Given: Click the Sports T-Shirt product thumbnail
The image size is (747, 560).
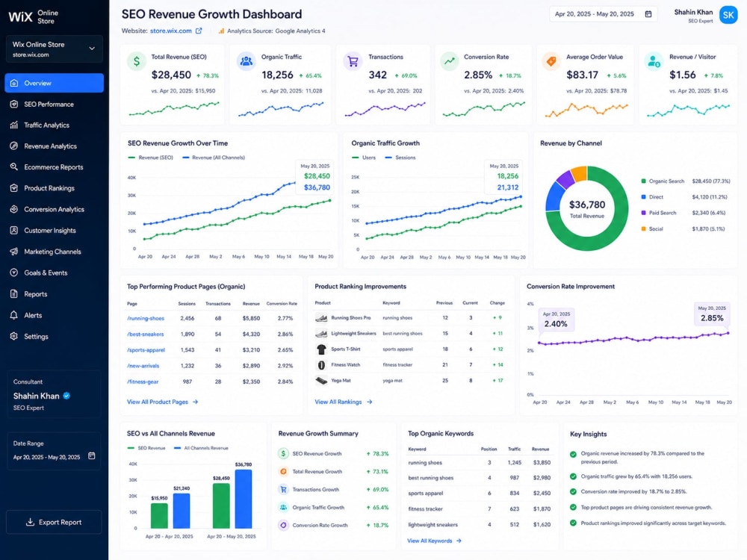Looking at the screenshot, I should tap(321, 349).
